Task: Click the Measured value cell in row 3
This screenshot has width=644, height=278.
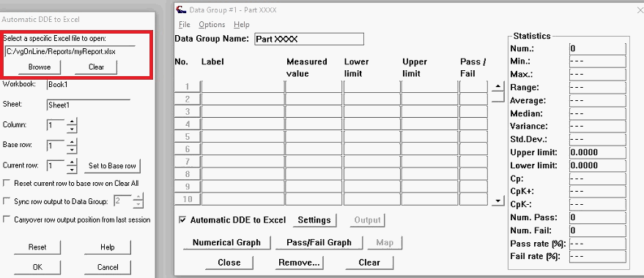Action: (x=314, y=111)
